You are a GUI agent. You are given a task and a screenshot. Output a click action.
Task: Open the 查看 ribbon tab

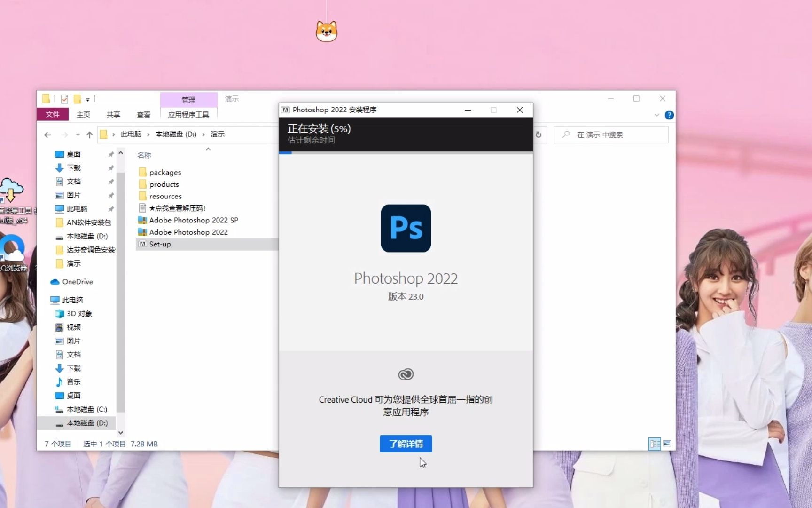143,114
